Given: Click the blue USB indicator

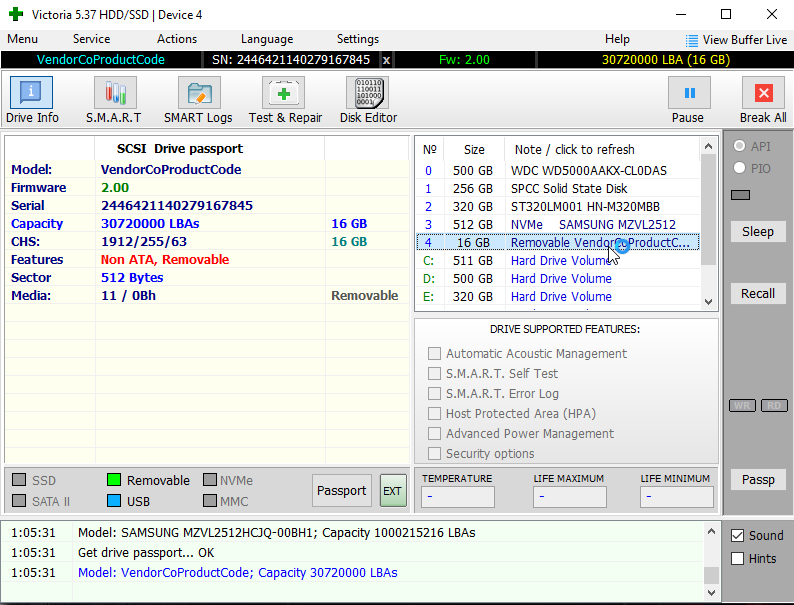Looking at the screenshot, I should (114, 501).
